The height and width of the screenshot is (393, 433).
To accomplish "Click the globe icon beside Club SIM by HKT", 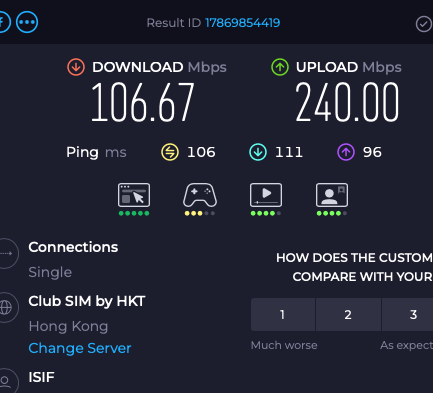I will 6,307.
